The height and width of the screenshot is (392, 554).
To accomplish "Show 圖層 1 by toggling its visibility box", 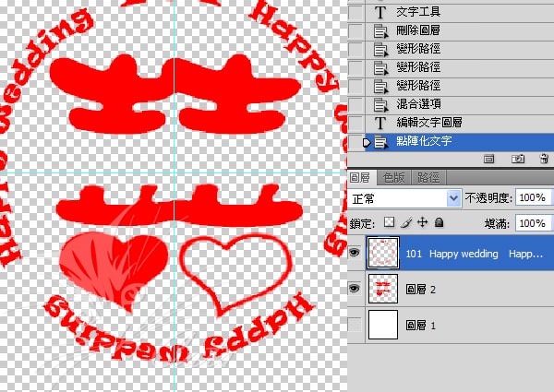I will 355,325.
